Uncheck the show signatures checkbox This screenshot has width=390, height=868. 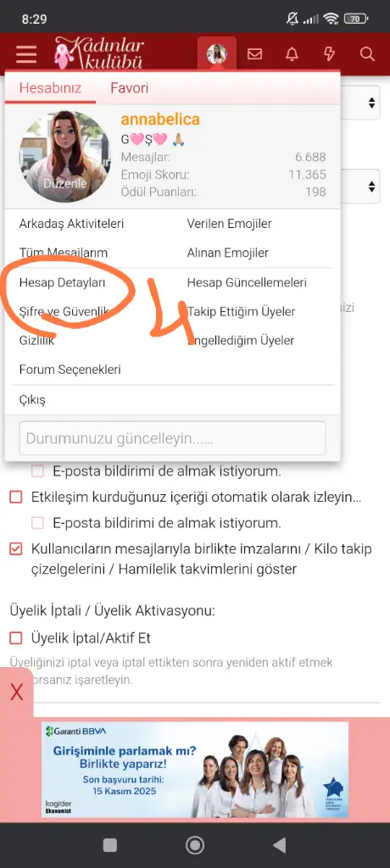(x=16, y=549)
